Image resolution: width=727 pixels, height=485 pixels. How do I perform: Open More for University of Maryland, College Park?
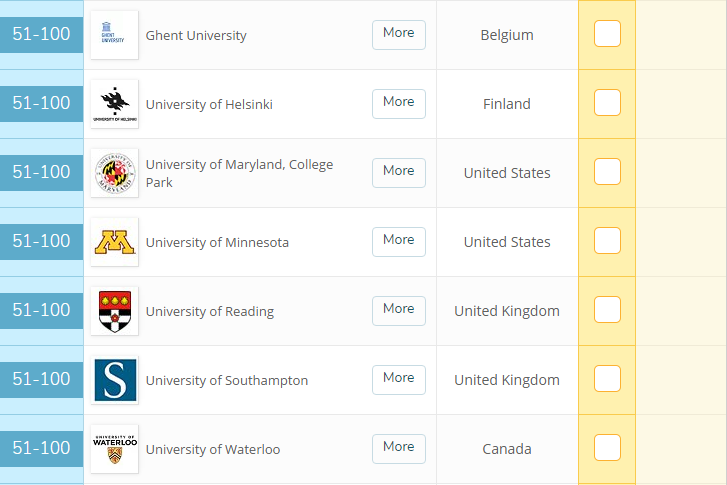pyautogui.click(x=398, y=172)
